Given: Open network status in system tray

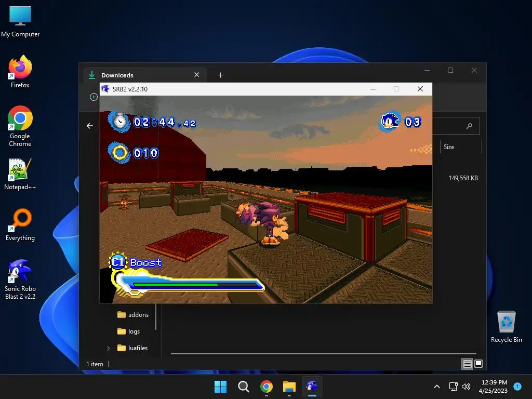Looking at the screenshot, I should click(x=453, y=387).
